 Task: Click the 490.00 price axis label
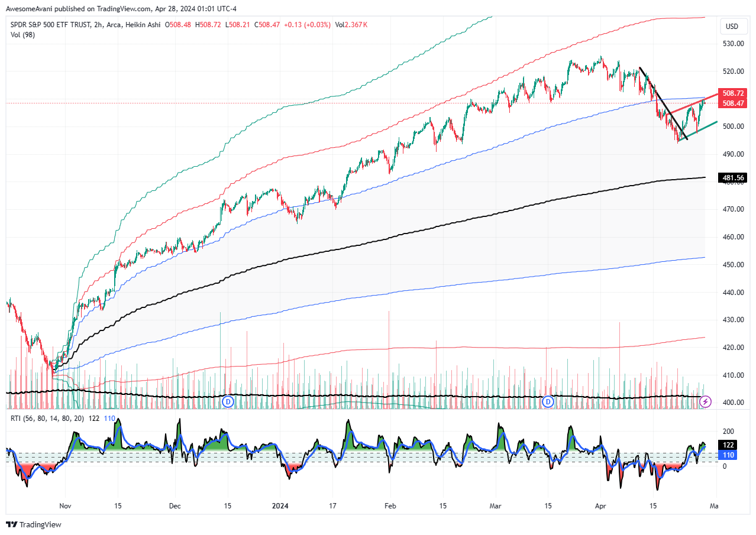tap(732, 154)
